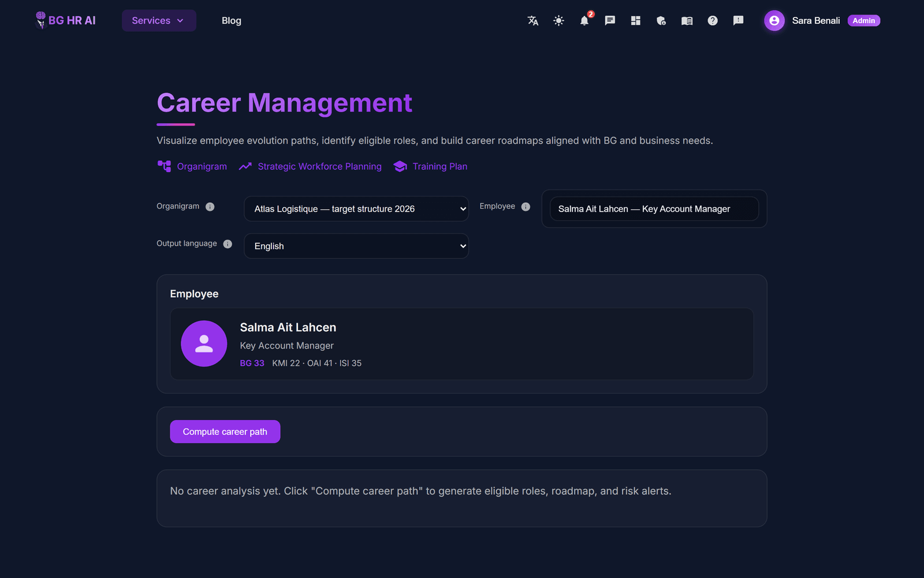
Task: Open the Training Plan link
Action: point(440,166)
